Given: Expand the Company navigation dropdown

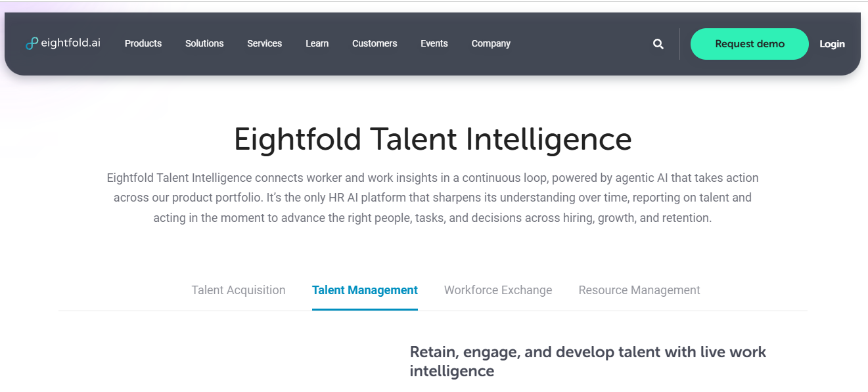Looking at the screenshot, I should click(491, 43).
